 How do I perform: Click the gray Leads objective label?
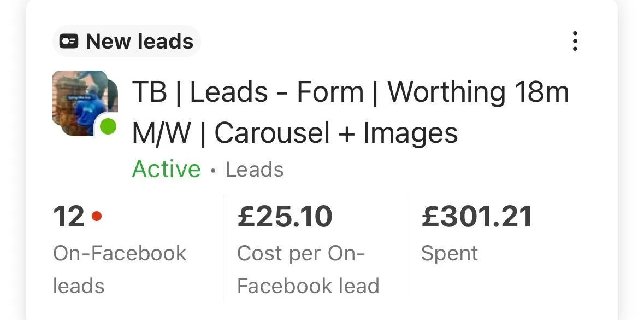point(255,170)
